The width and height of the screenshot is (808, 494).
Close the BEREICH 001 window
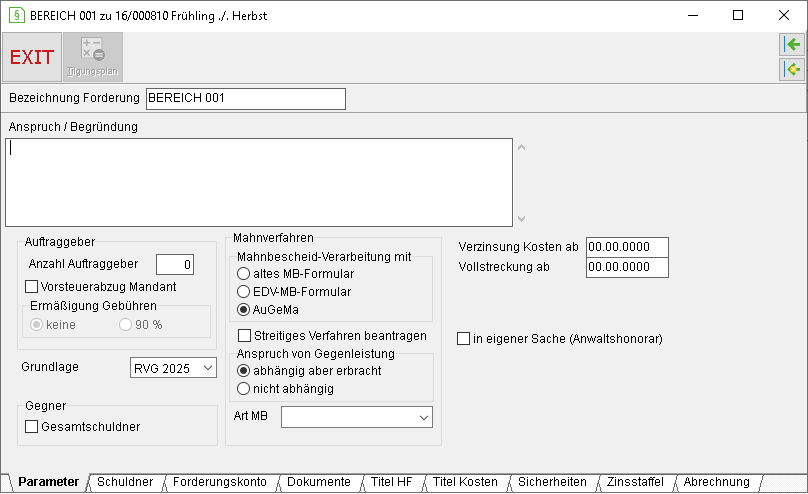pyautogui.click(x=784, y=15)
